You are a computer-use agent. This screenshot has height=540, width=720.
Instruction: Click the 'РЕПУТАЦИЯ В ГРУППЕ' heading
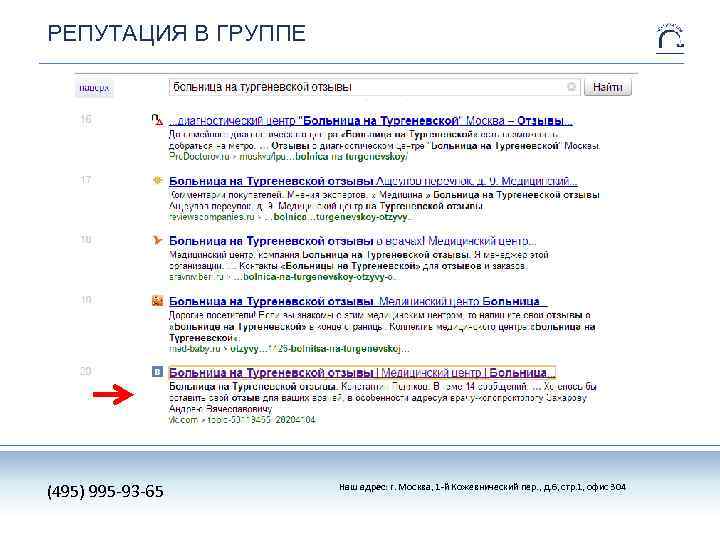point(177,34)
